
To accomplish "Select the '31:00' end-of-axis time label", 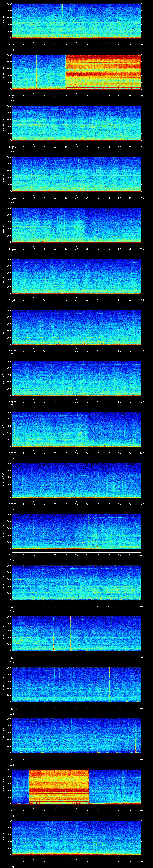I will (x=141, y=861).
